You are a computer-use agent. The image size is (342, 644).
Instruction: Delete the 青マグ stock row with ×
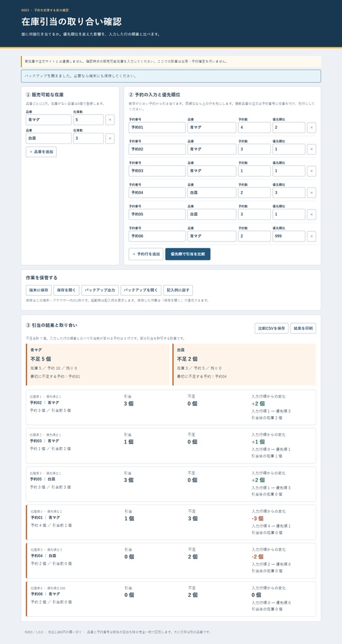(109, 119)
